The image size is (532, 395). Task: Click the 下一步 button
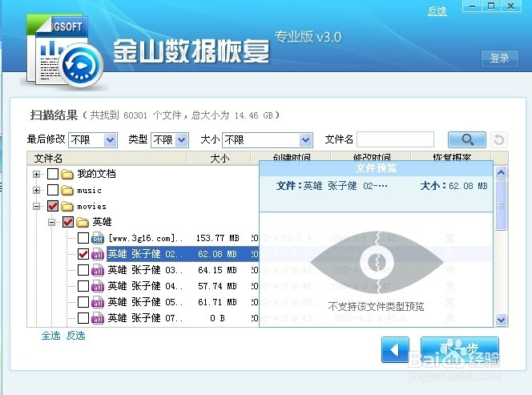[x=460, y=349]
